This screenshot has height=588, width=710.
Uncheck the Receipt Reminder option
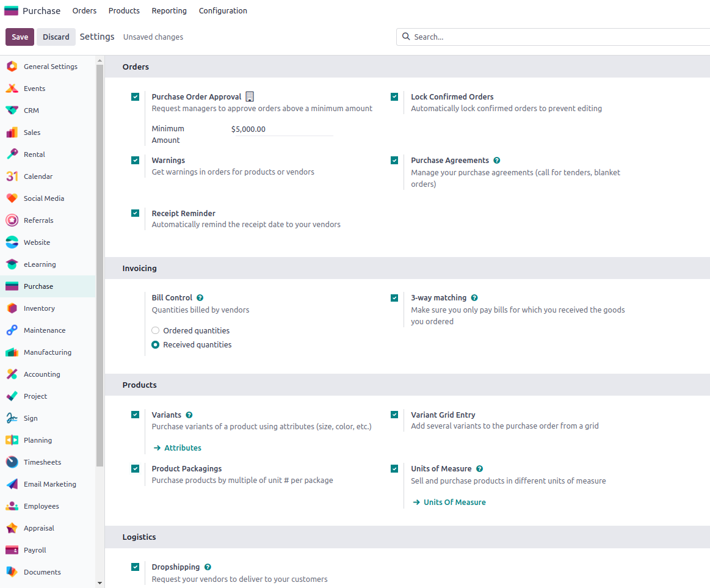pos(135,213)
